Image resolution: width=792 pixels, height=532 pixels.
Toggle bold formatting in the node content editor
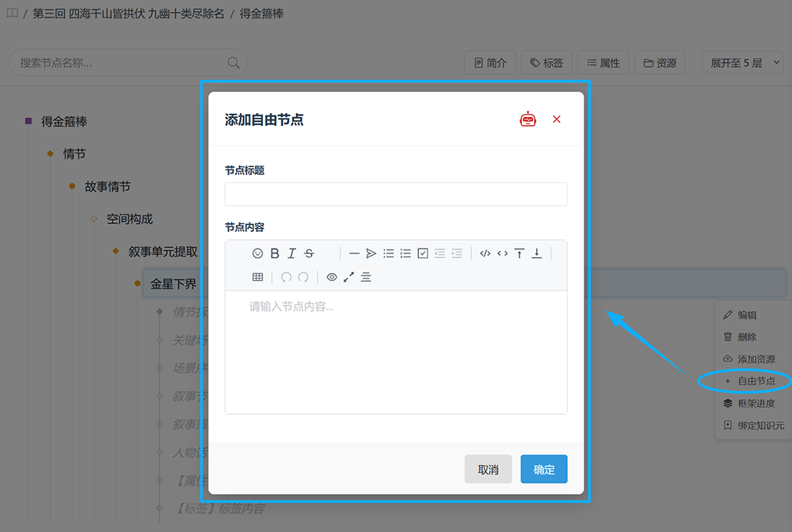pyautogui.click(x=275, y=253)
